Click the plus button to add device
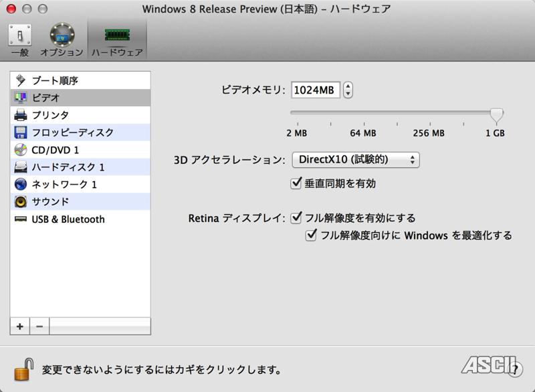The width and height of the screenshot is (535, 392). (x=20, y=326)
